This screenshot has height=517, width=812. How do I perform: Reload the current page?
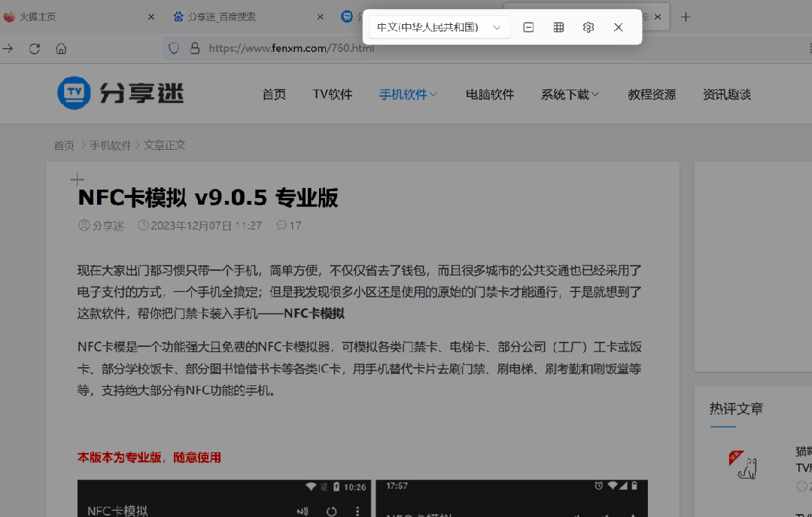[x=33, y=47]
